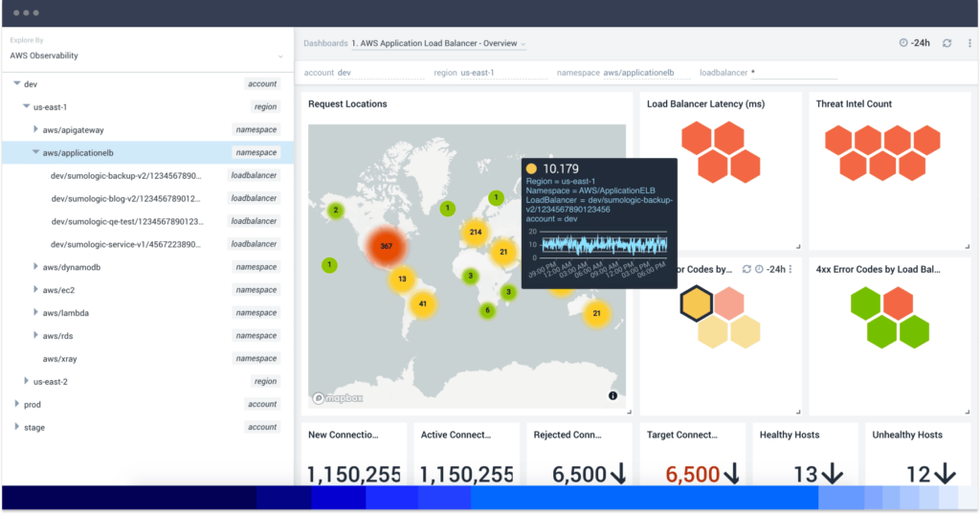Viewport: 980px width, 514px height.
Task: Click Load Balancer Latency (ms) title
Action: click(x=705, y=103)
